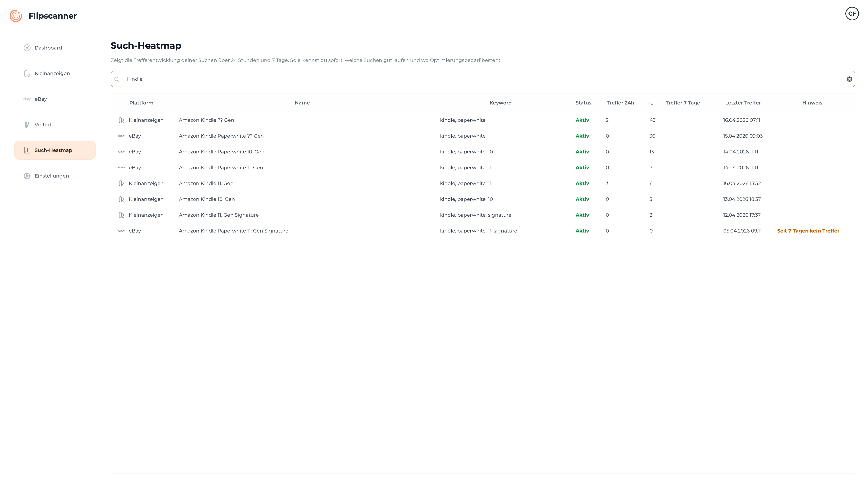Sort by the Keyword column header
Screen dimensions: 868x488
[x=500, y=103]
